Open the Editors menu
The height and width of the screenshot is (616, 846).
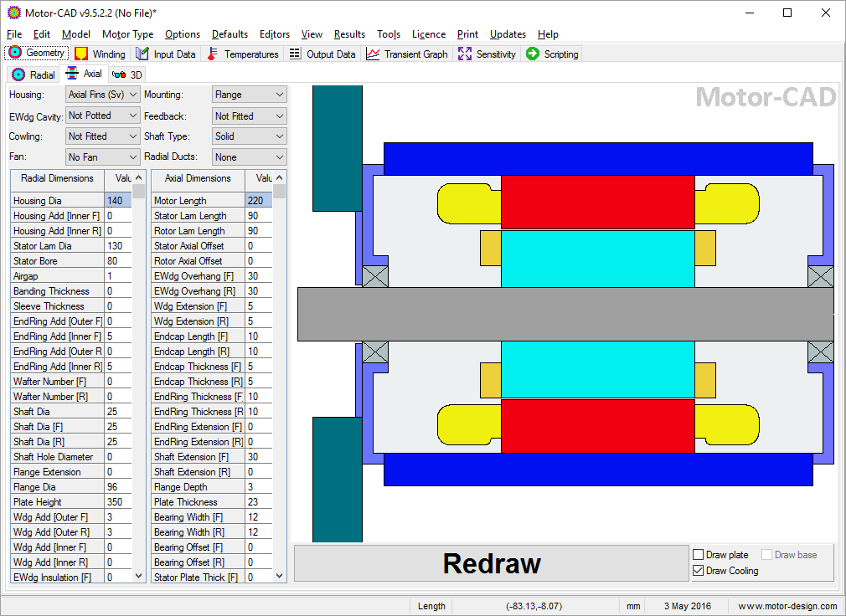275,34
